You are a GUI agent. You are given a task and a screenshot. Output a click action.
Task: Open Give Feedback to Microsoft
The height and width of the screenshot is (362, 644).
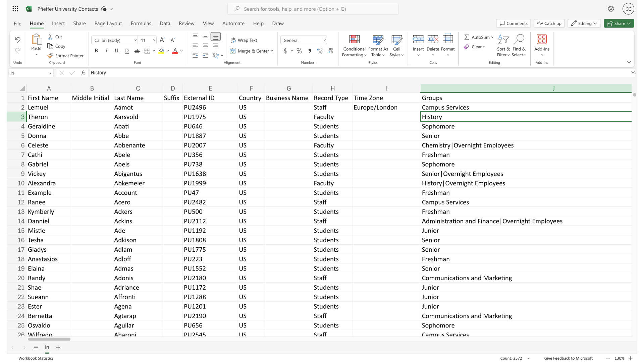pyautogui.click(x=568, y=358)
